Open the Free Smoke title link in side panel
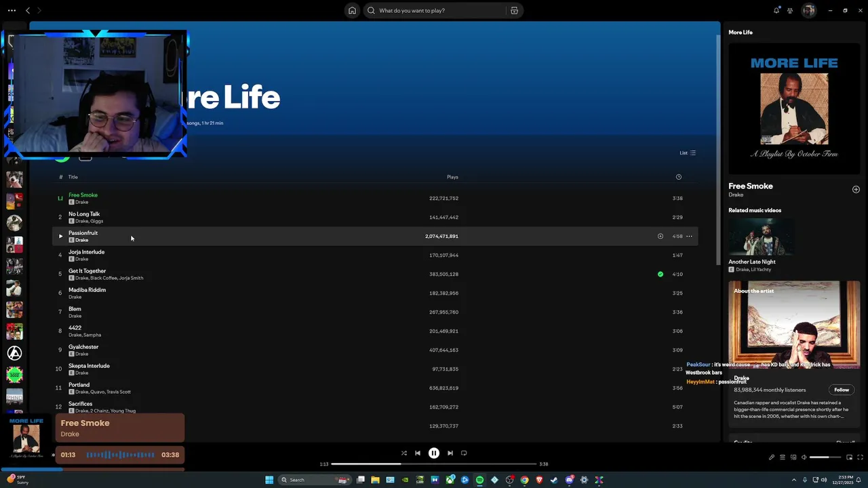868x488 pixels. coord(751,186)
